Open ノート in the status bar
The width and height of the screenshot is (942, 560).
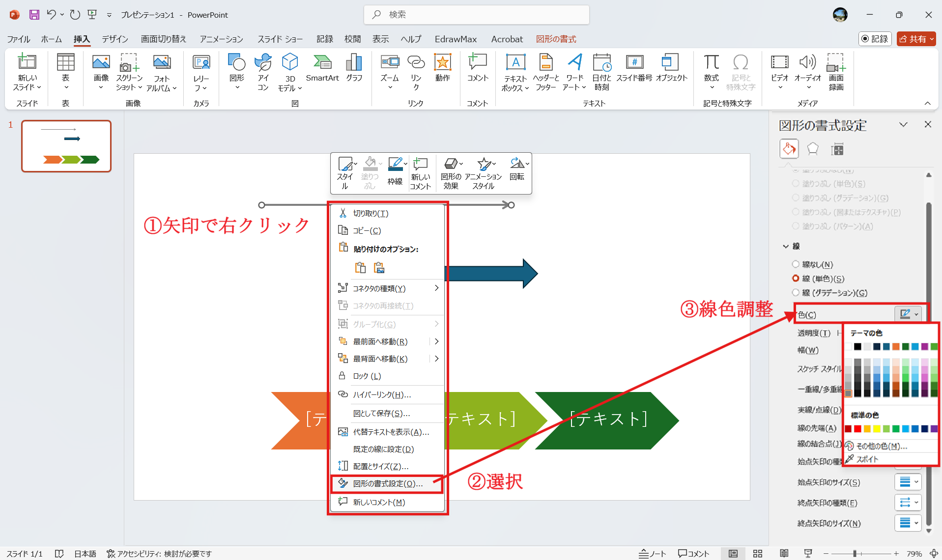[x=652, y=554]
